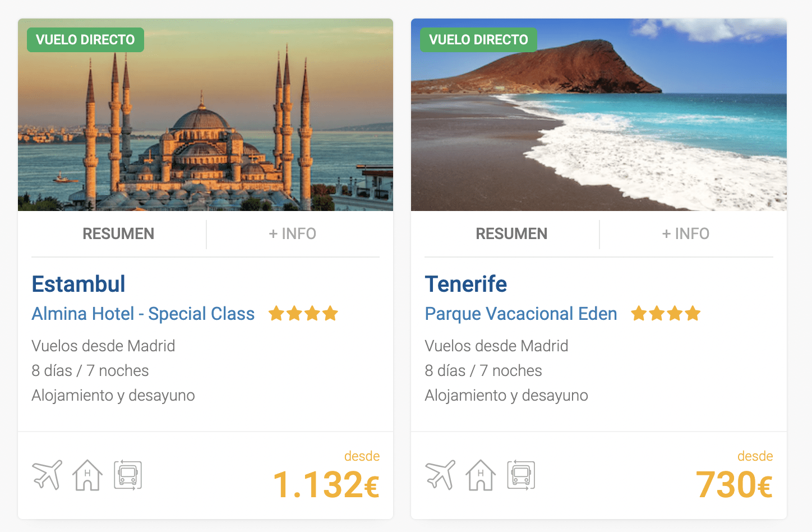Open the Estambul destination title link
The width and height of the screenshot is (812, 532).
point(79,284)
